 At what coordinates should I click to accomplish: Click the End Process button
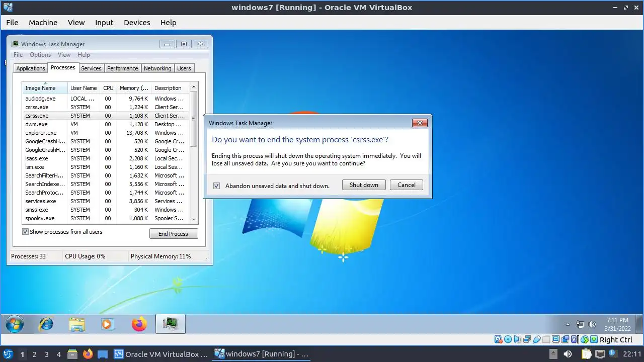pos(174,234)
